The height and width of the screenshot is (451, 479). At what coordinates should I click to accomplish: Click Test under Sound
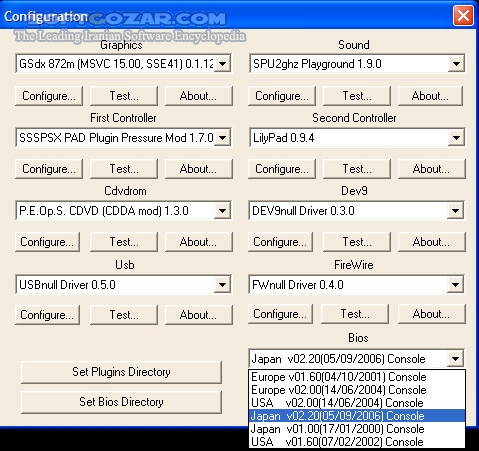357,96
